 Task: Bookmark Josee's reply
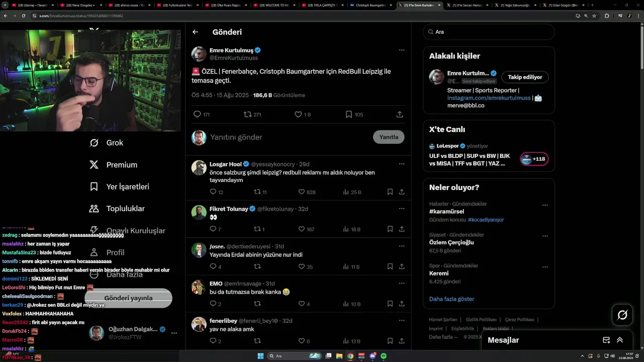coord(390,266)
